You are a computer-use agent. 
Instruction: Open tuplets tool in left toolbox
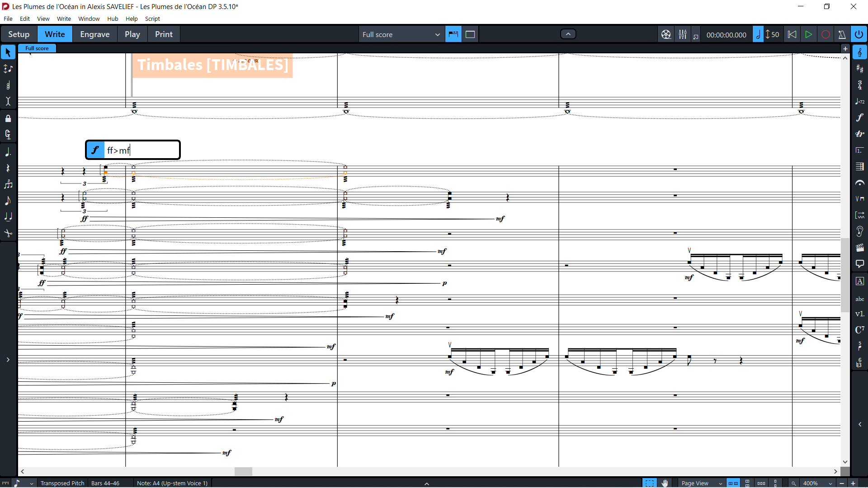(x=8, y=184)
